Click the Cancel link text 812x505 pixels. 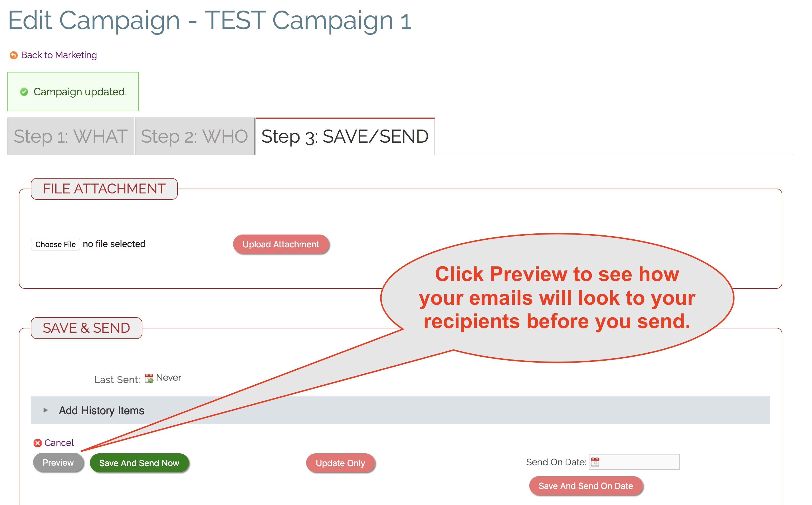pos(59,443)
